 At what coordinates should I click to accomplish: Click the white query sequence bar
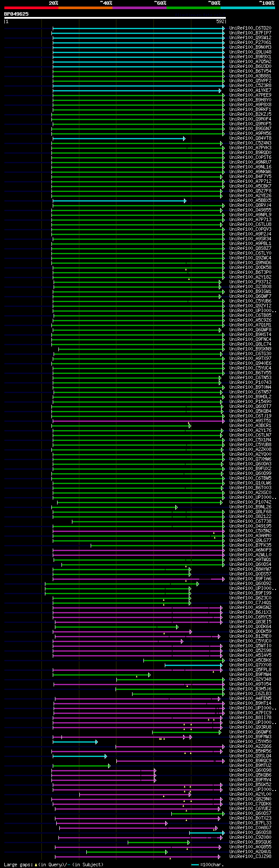point(115,18)
